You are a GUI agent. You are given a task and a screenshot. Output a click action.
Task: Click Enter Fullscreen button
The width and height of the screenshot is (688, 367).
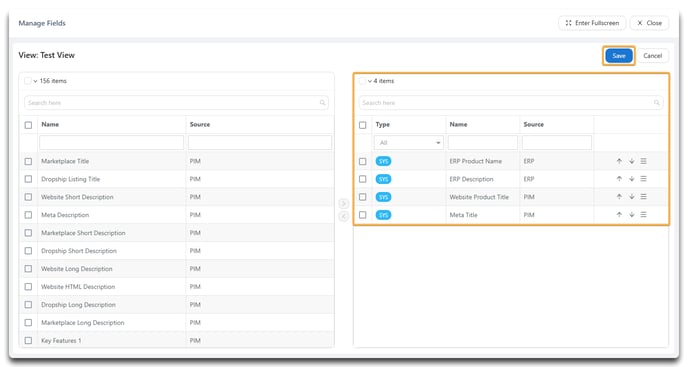(x=592, y=23)
